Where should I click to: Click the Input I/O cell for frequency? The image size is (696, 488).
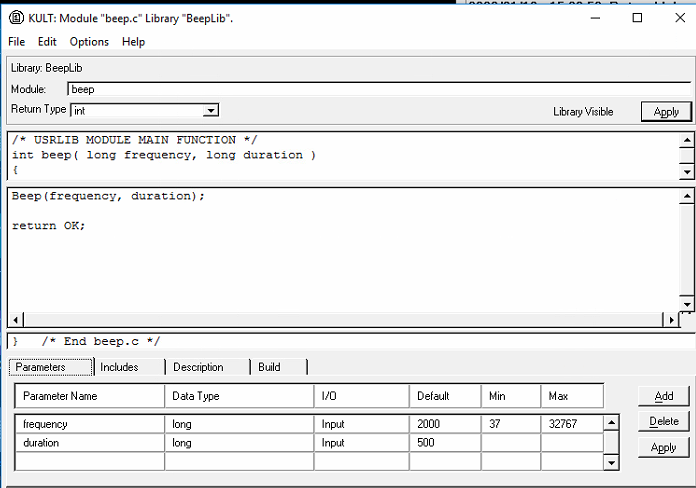[361, 424]
